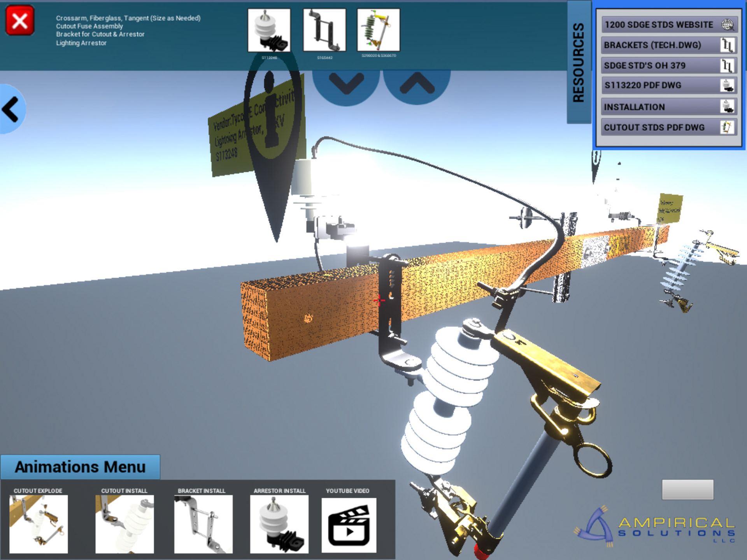Viewport: 747px width, 560px height.
Task: Click the red X close button
Action: click(x=20, y=21)
